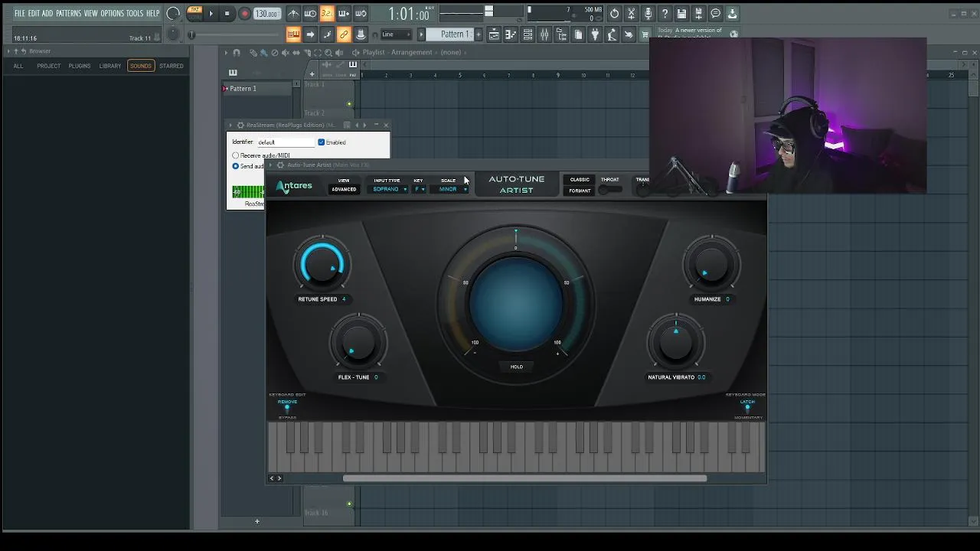Viewport: 980px width, 551px height.
Task: Switch browser to PLUGINS tab
Action: point(80,66)
